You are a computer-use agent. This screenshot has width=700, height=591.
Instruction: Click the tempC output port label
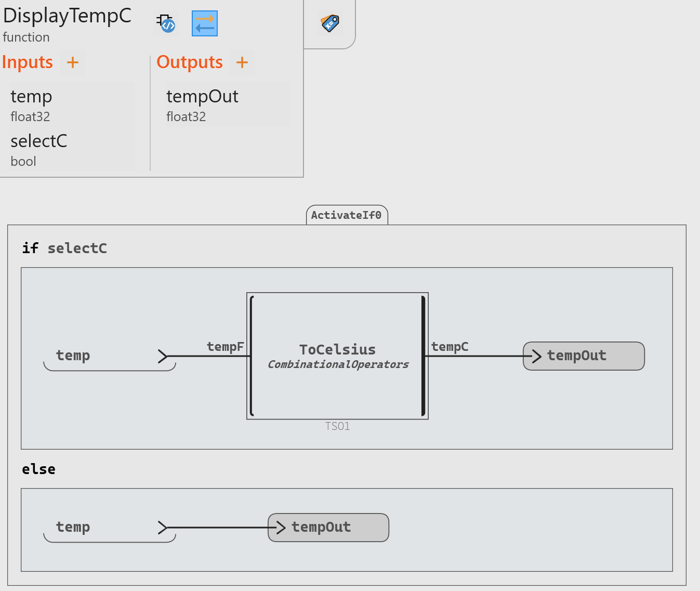pyautogui.click(x=450, y=347)
